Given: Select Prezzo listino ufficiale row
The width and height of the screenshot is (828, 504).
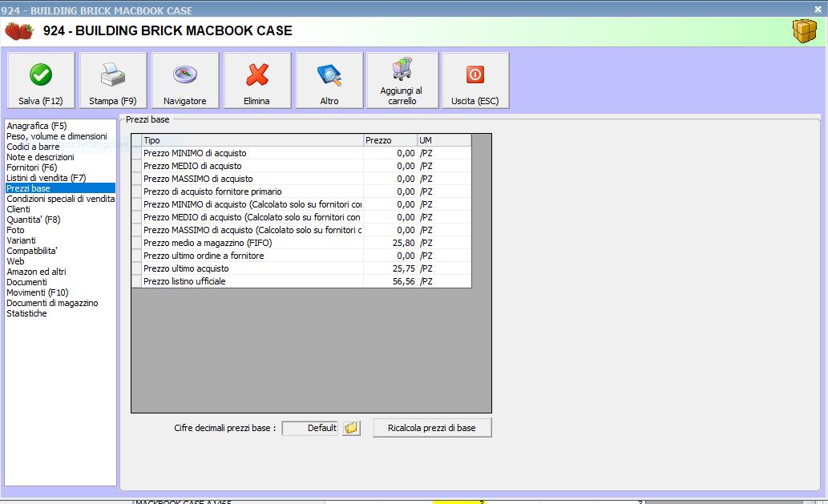Looking at the screenshot, I should tap(301, 281).
